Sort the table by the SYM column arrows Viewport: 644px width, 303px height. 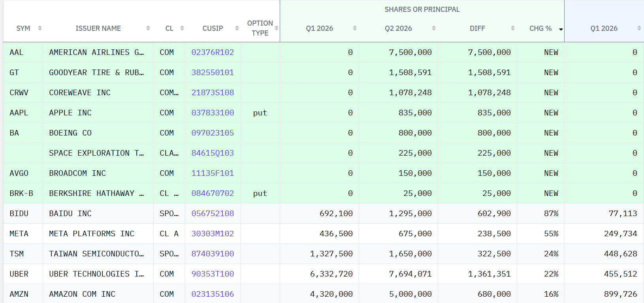(40, 28)
